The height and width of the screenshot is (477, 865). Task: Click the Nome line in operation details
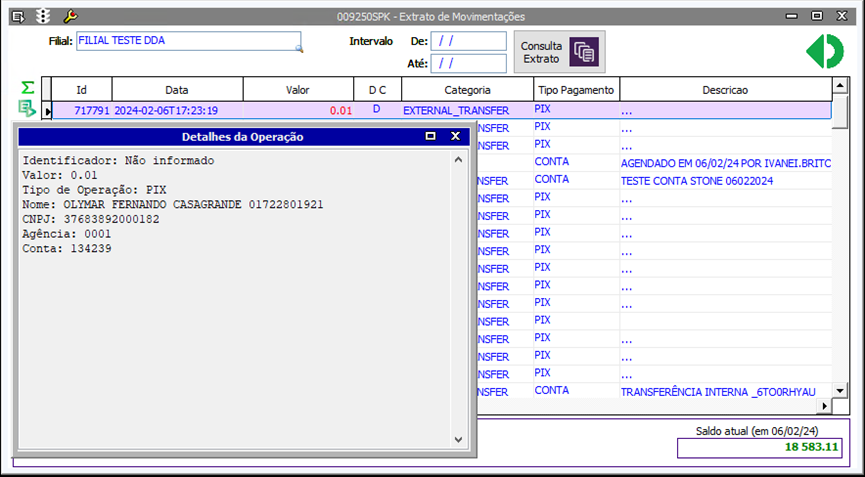point(173,205)
